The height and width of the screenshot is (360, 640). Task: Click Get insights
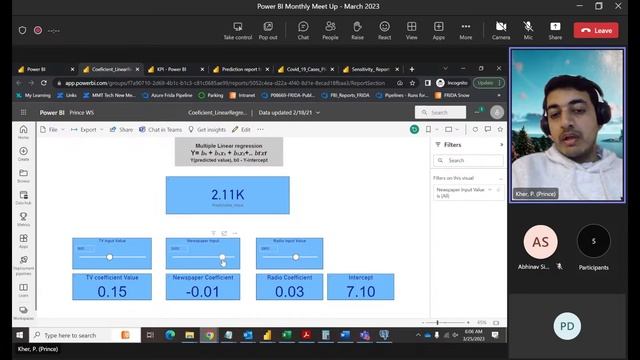tap(207, 129)
